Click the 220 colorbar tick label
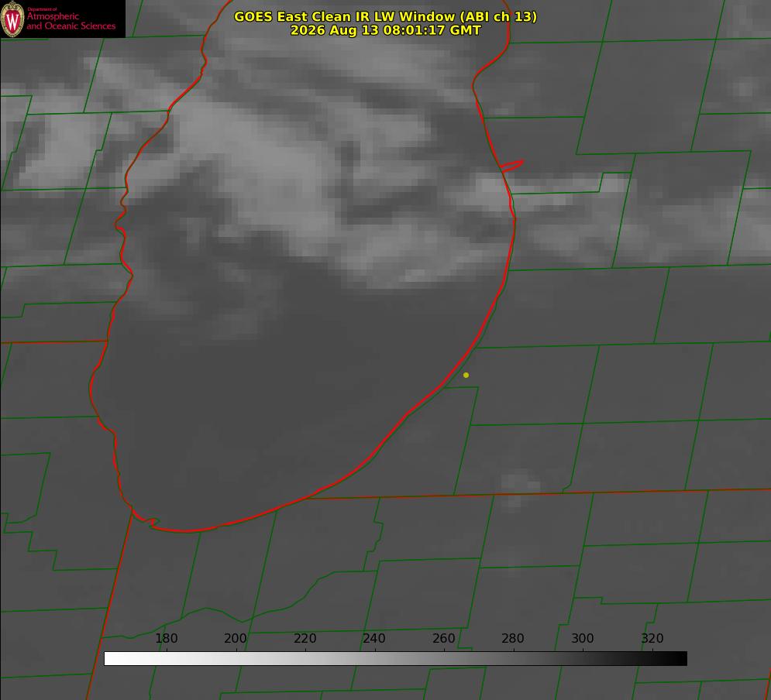The height and width of the screenshot is (700, 771). pyautogui.click(x=305, y=638)
